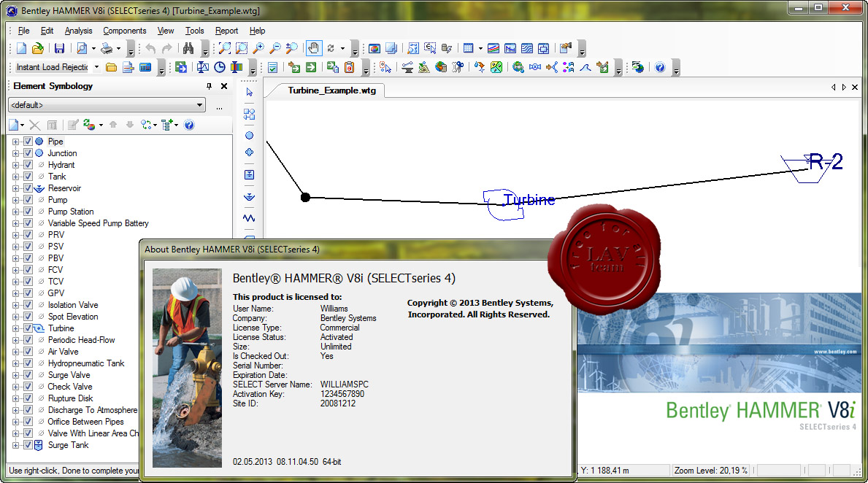The height and width of the screenshot is (483, 868).
Task: Toggle the Tank symbology checkbox
Action: (x=28, y=177)
